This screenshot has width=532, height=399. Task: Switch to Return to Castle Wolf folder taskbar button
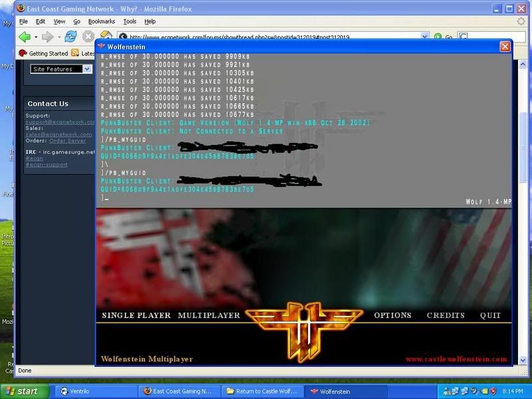click(262, 391)
